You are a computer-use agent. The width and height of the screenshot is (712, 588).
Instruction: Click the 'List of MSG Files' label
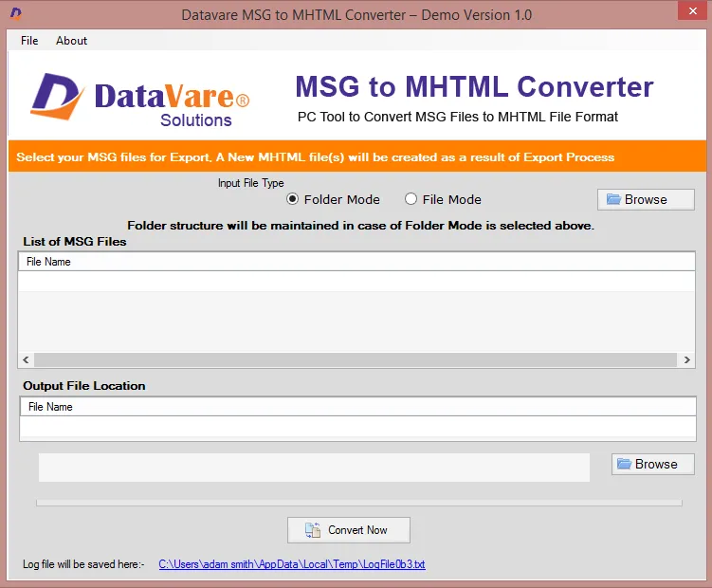(x=75, y=241)
